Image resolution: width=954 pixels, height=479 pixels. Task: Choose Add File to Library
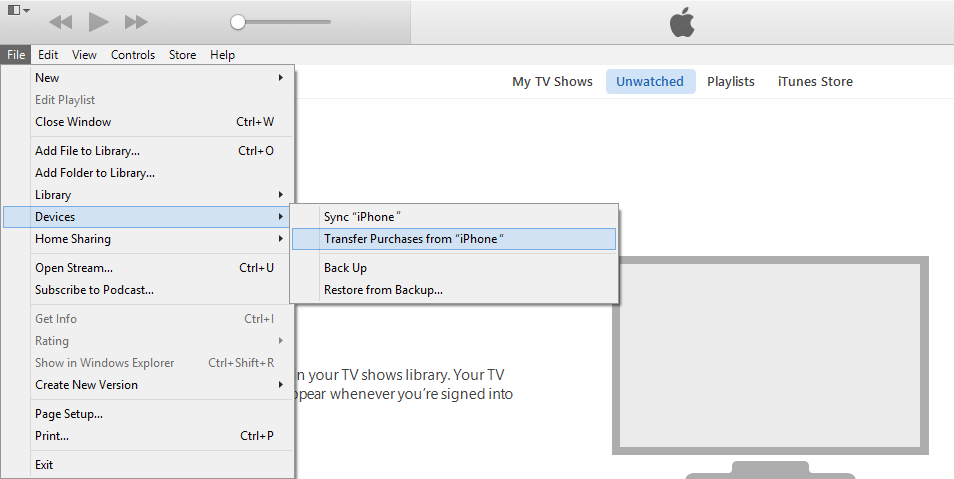coord(148,151)
